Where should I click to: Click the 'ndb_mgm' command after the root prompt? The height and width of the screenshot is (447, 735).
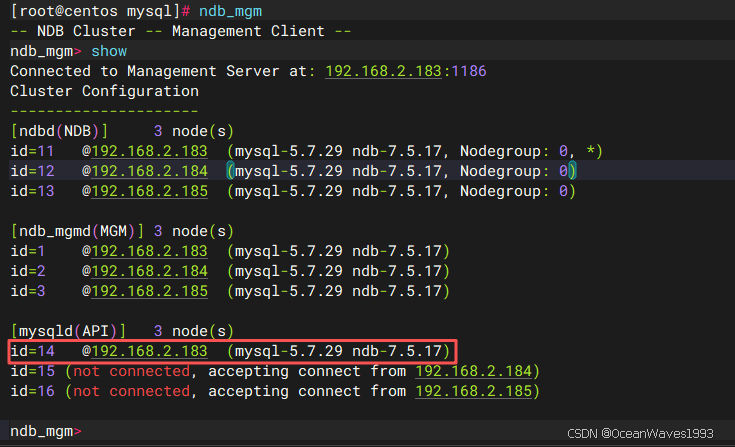tap(231, 11)
